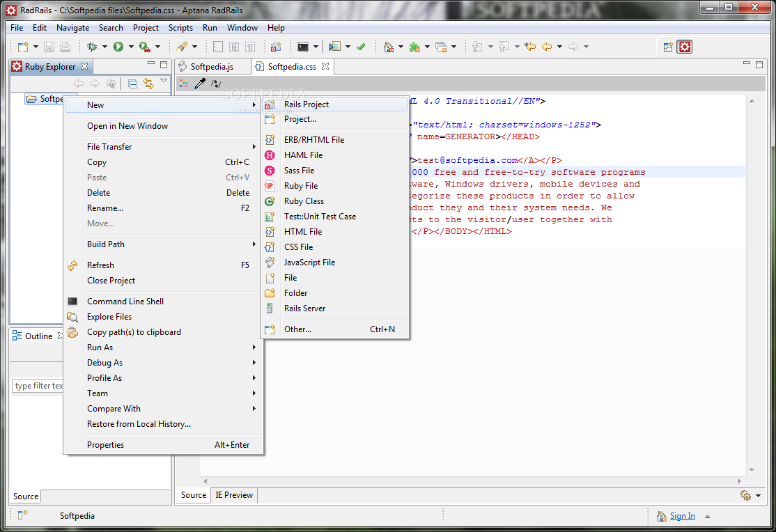Switch to Softpedia.js editor tab
Image resolution: width=776 pixels, height=532 pixels.
pos(212,67)
